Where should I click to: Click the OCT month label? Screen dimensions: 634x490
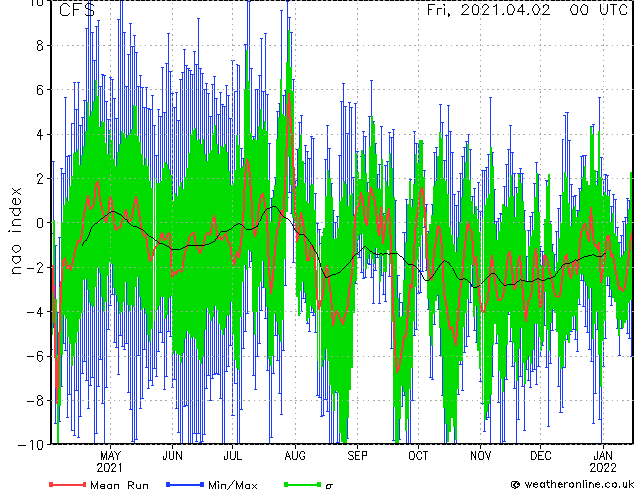[x=418, y=456]
